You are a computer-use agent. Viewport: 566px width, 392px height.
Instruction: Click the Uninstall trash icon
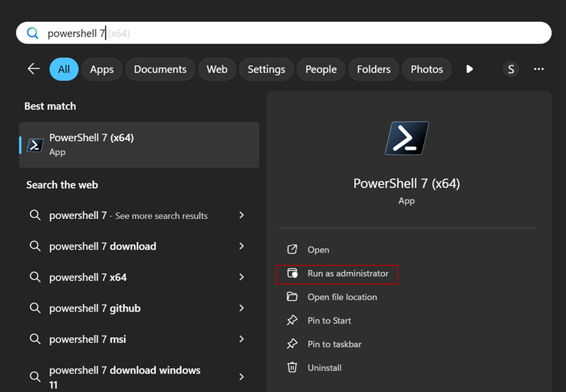(292, 368)
